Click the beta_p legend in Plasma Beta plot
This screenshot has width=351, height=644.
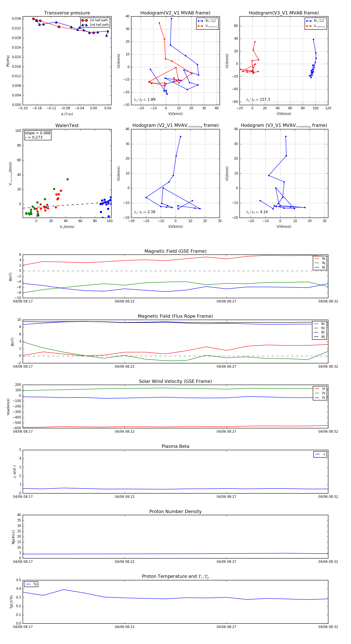click(x=320, y=454)
